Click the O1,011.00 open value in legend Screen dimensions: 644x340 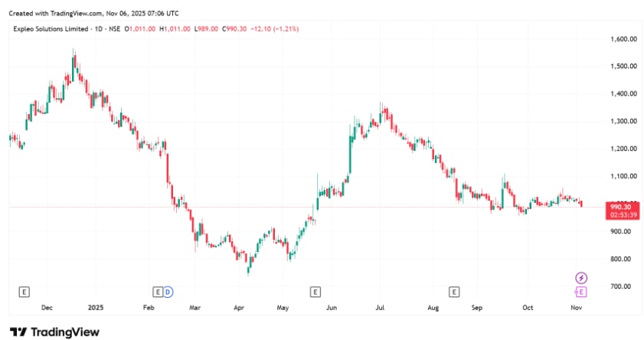click(x=142, y=28)
